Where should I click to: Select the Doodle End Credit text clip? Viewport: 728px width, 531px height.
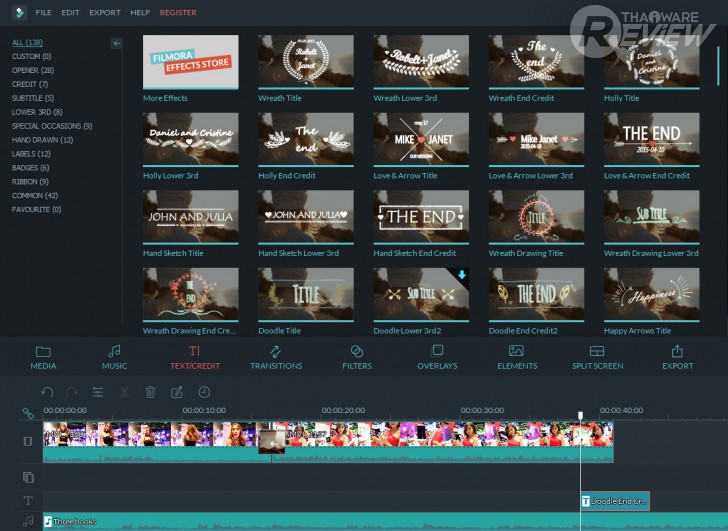click(615, 501)
